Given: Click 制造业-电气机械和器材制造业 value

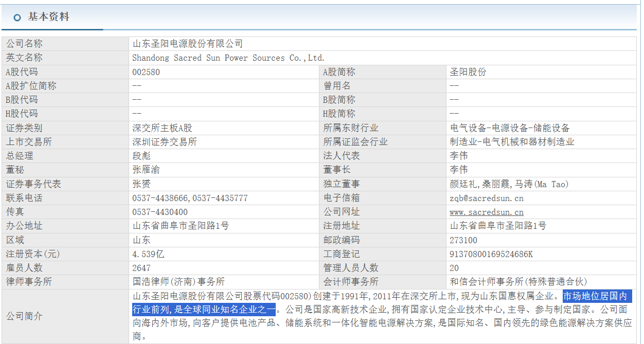Looking at the screenshot, I should [x=512, y=142].
